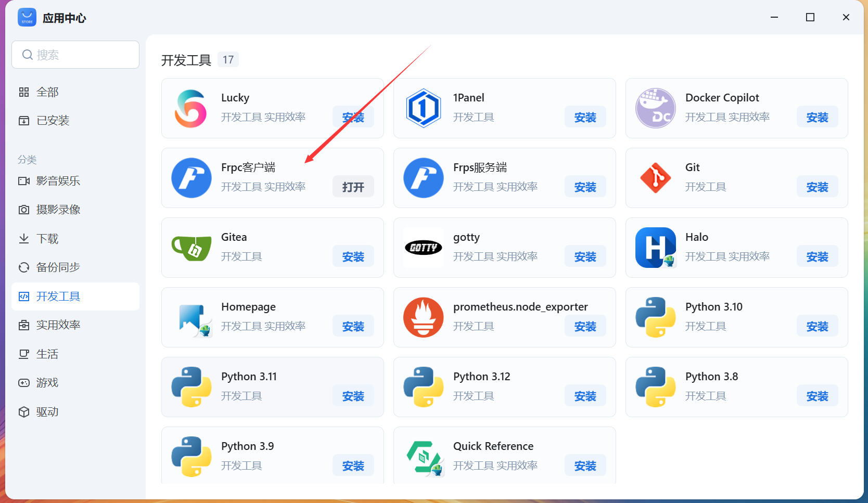Click the Quick Reference title text
The image size is (868, 503).
pyautogui.click(x=493, y=446)
